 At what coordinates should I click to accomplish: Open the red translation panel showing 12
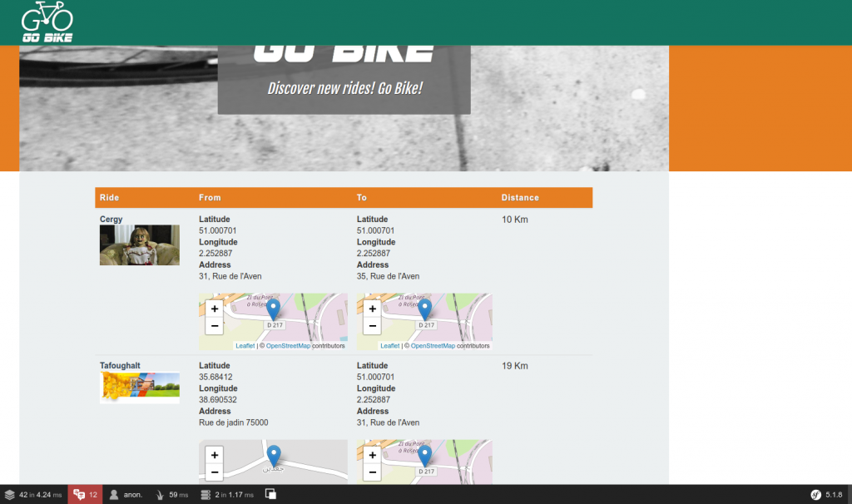[x=85, y=495]
